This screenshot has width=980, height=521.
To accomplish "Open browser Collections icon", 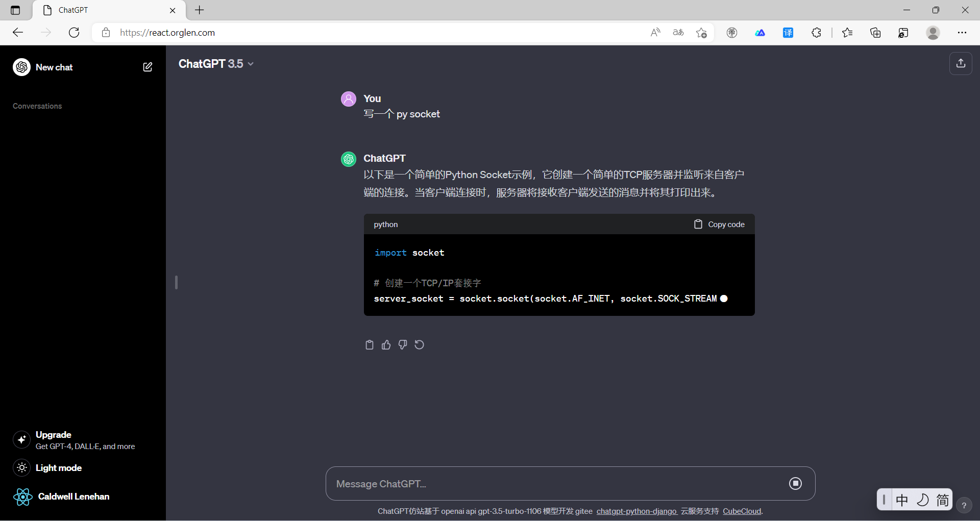I will [875, 33].
